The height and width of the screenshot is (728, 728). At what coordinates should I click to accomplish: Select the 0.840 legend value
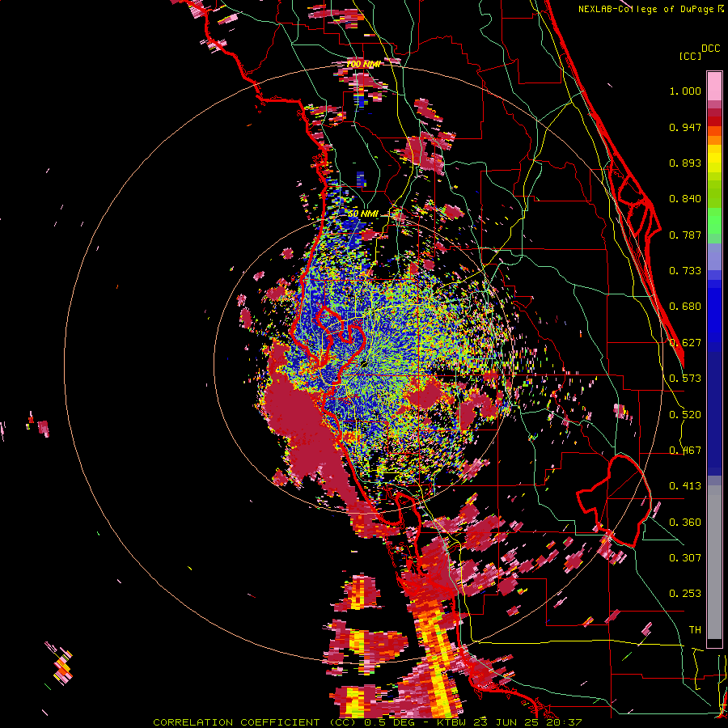[685, 199]
